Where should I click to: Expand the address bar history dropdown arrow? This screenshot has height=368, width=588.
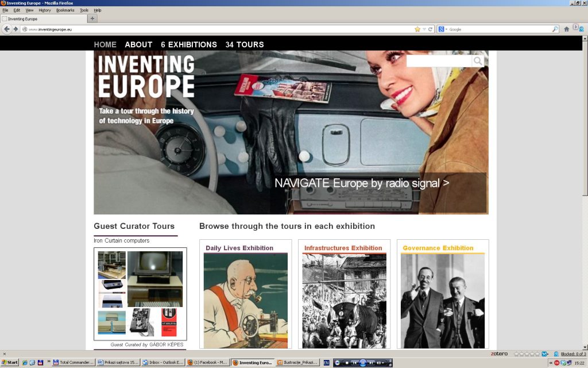click(x=424, y=29)
